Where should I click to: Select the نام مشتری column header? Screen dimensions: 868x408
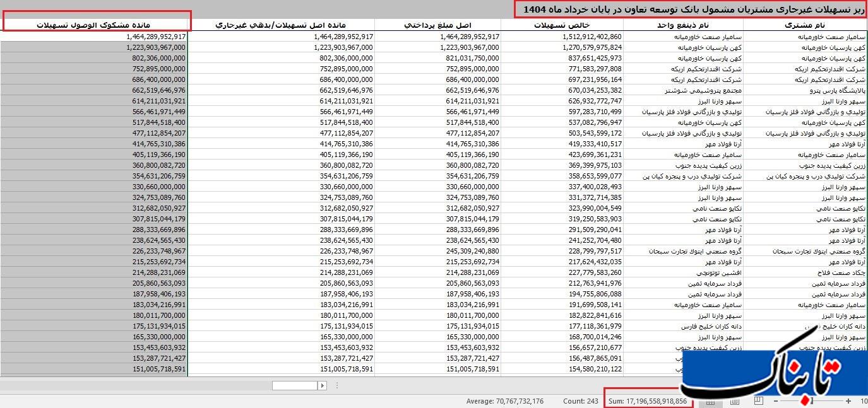point(805,25)
